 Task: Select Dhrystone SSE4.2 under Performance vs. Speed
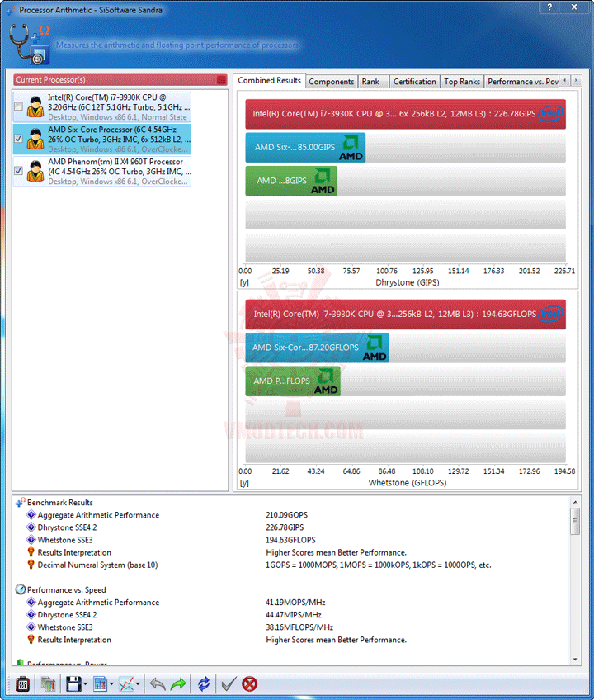(67, 615)
